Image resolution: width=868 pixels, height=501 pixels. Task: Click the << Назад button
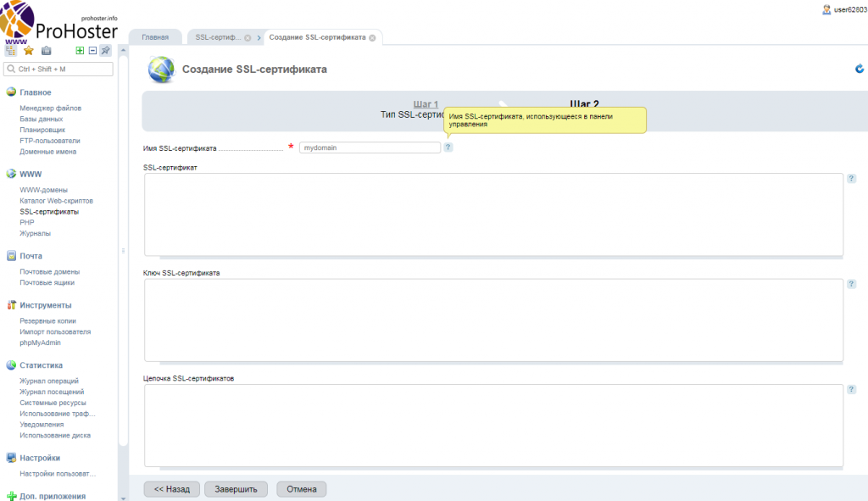(172, 489)
